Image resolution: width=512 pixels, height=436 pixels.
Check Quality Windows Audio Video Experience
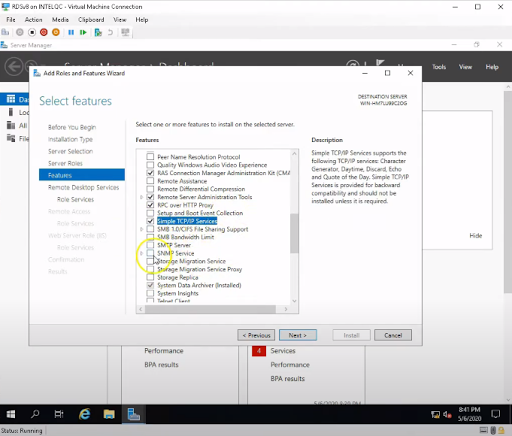(150, 165)
